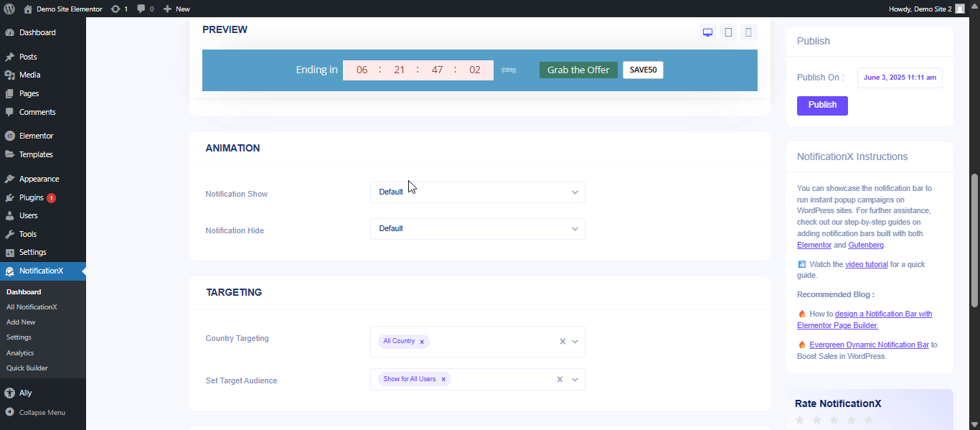The height and width of the screenshot is (430, 980).
Task: Click the Publish button
Action: pos(822,106)
